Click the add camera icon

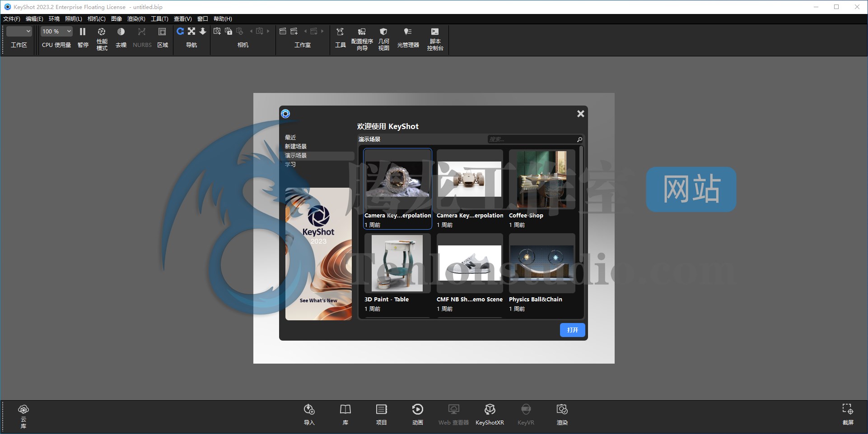(217, 31)
